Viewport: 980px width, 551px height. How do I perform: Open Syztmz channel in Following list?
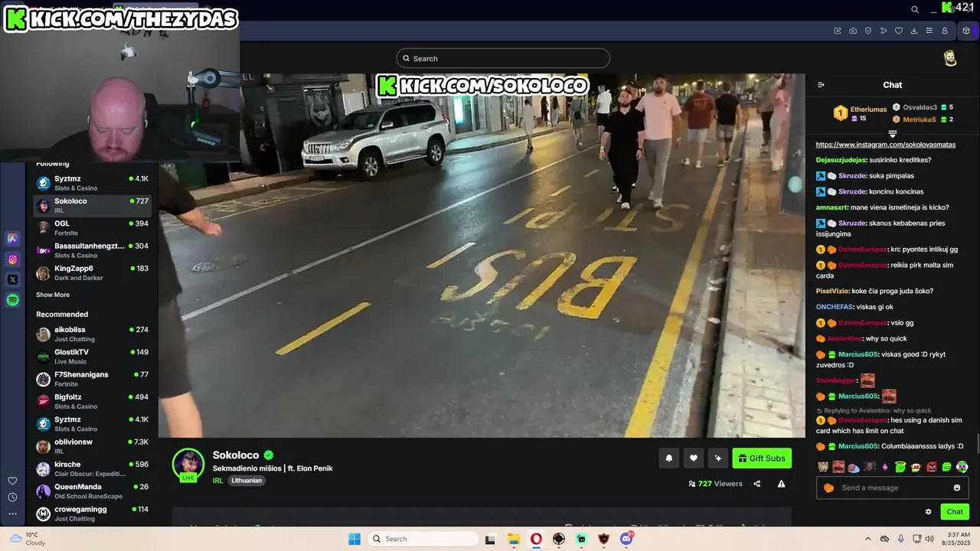pyautogui.click(x=93, y=183)
